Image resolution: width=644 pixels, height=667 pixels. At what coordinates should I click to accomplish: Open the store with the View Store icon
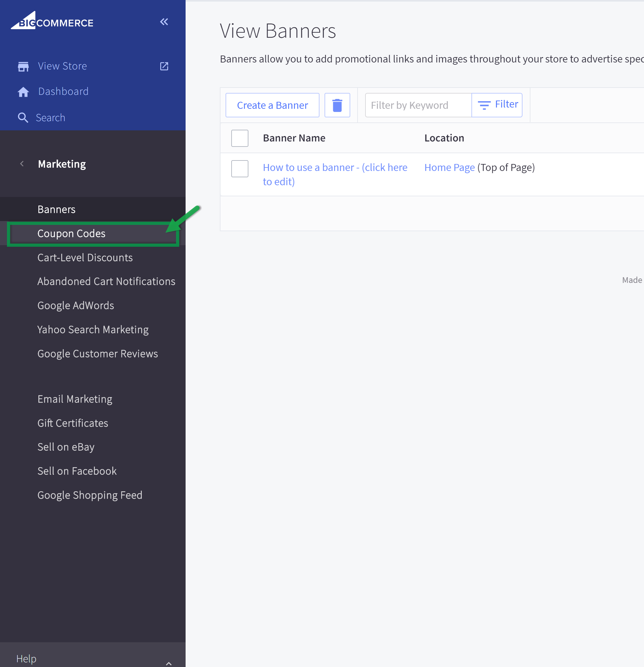[23, 66]
